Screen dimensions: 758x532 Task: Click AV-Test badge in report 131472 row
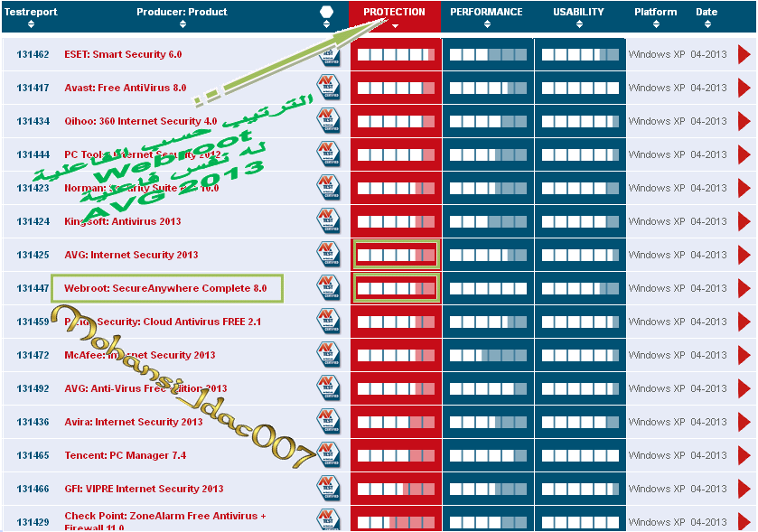328,355
